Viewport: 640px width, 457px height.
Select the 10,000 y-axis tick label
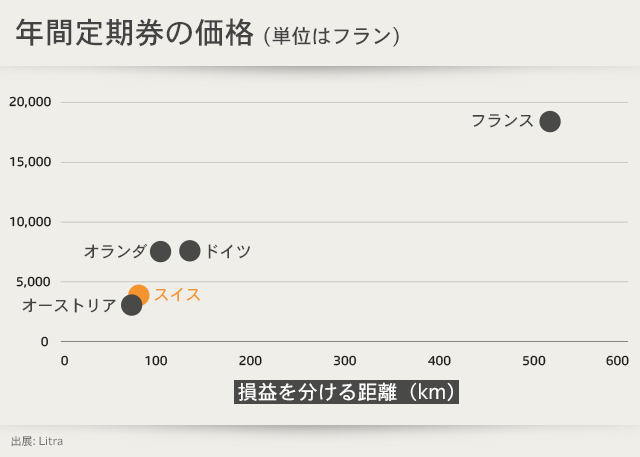29,222
